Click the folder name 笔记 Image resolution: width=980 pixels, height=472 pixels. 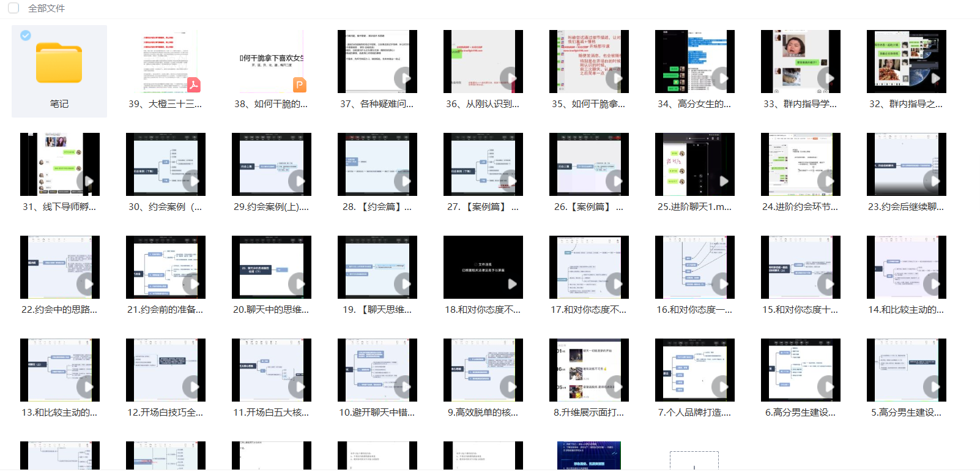[59, 104]
